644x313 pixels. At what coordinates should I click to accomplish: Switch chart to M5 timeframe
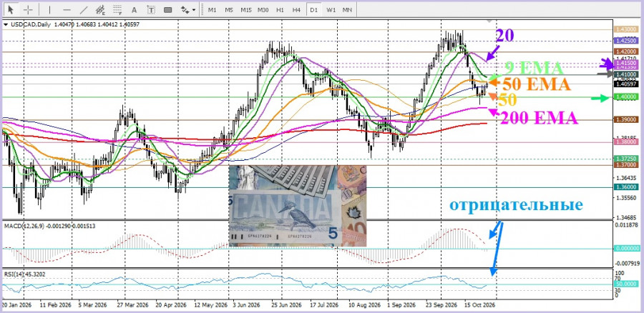[x=229, y=9]
